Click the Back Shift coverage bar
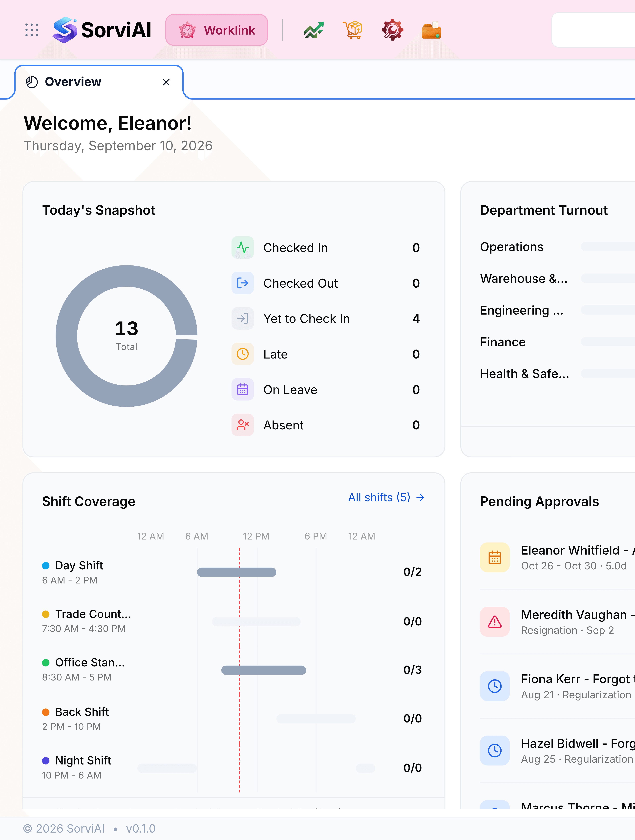This screenshot has width=635, height=840. [x=316, y=719]
